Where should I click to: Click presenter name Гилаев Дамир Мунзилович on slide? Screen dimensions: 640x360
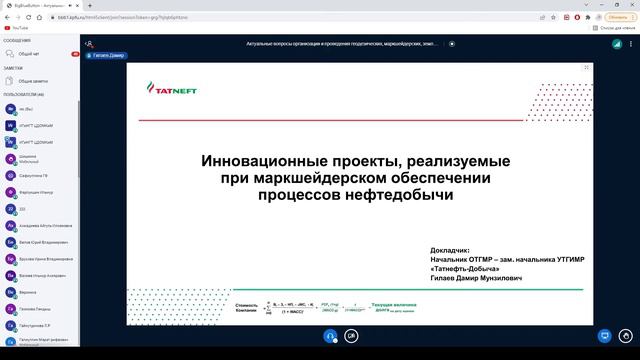pos(476,278)
